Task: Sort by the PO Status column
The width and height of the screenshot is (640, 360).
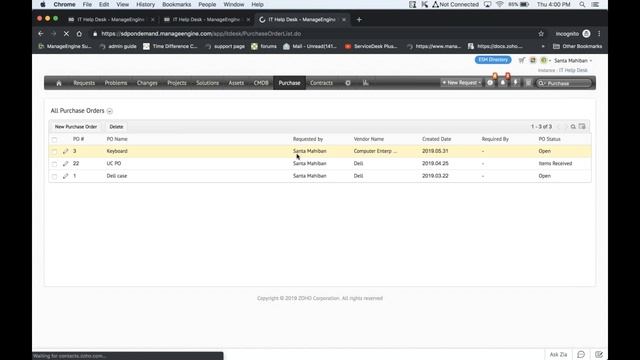Action: point(549,139)
